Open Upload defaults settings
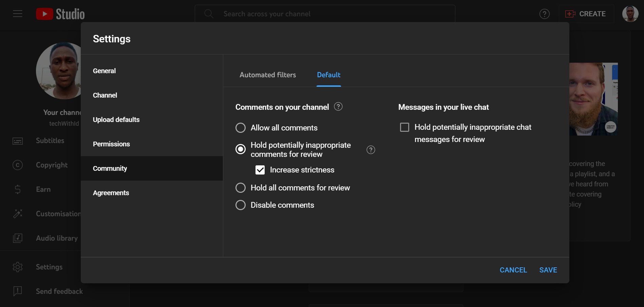The width and height of the screenshot is (644, 307). [116, 120]
